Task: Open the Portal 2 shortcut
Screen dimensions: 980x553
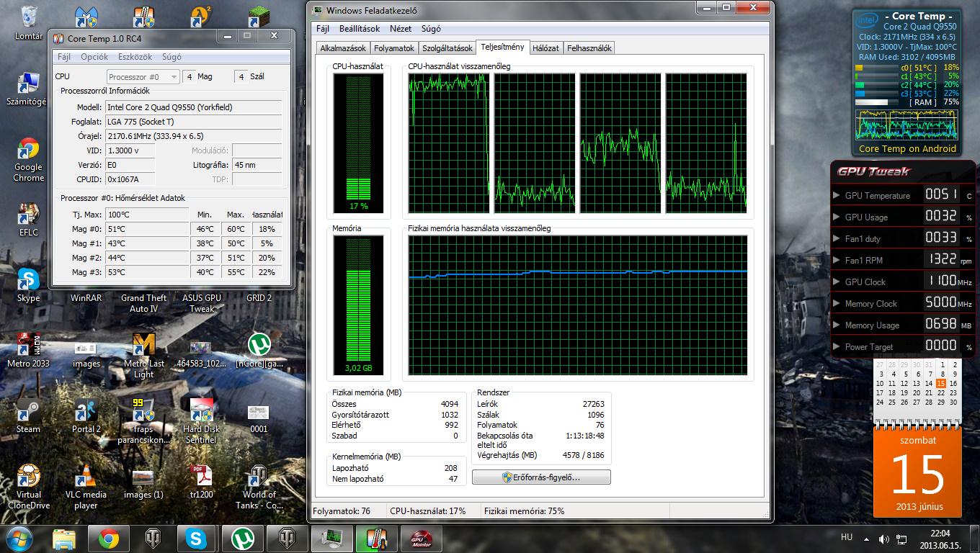Action: (x=86, y=416)
